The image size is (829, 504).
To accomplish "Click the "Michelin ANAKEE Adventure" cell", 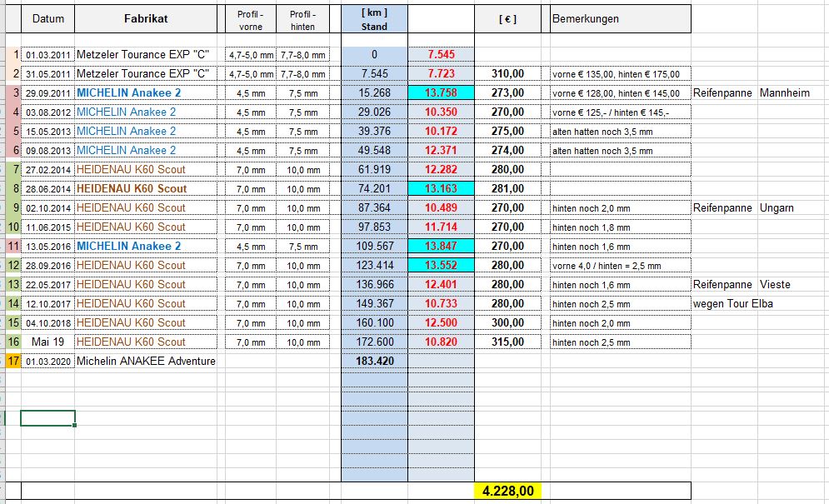I will [146, 361].
